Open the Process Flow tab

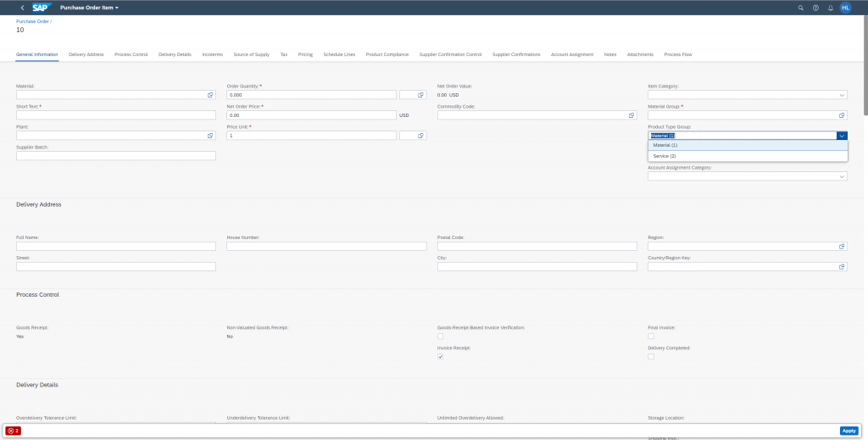click(678, 55)
